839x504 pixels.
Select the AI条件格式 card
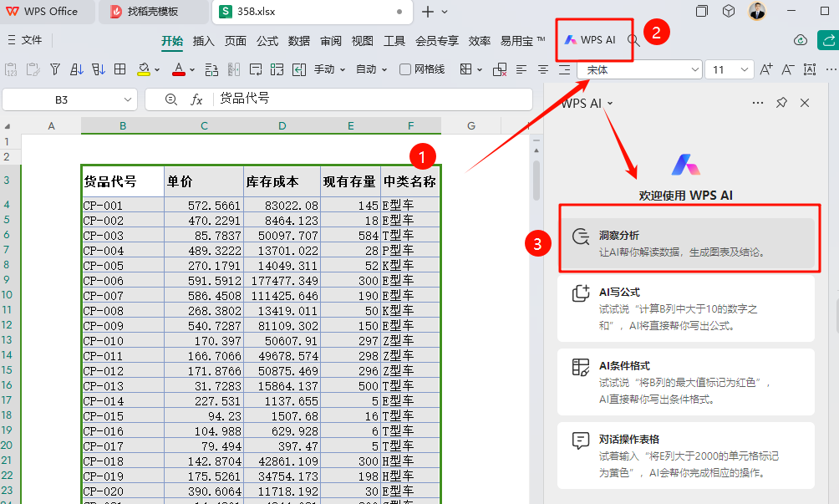[686, 382]
